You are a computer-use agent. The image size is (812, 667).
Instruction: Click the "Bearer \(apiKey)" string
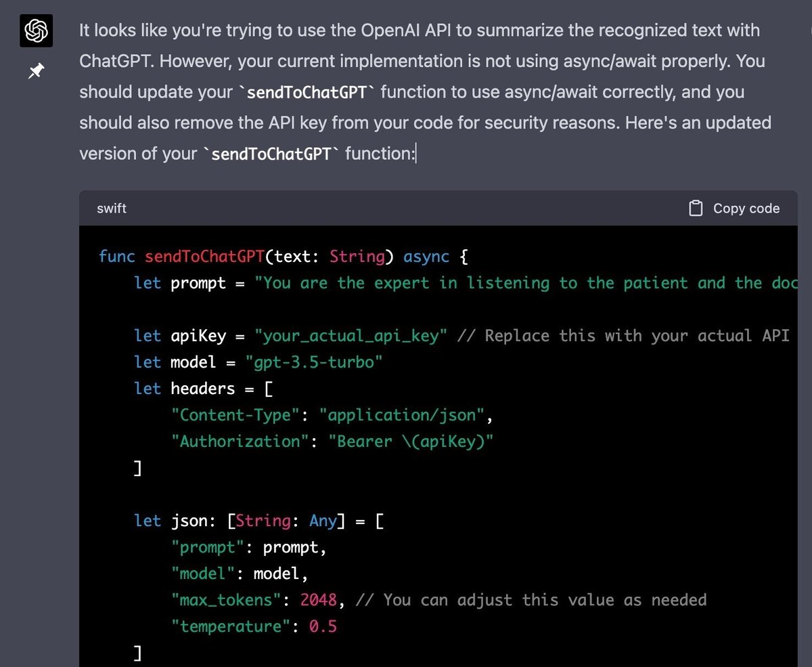pyautogui.click(x=411, y=442)
